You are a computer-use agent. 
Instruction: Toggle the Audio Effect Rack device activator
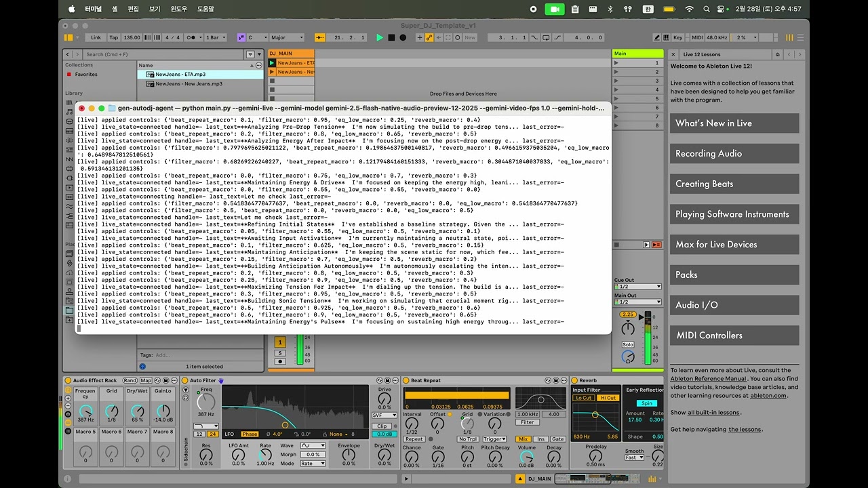[x=68, y=380]
